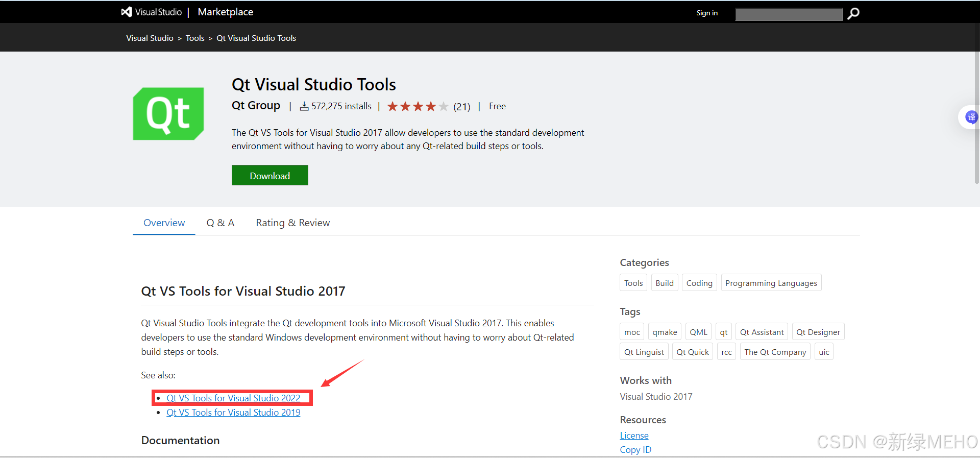Click the green Download button

tap(270, 175)
